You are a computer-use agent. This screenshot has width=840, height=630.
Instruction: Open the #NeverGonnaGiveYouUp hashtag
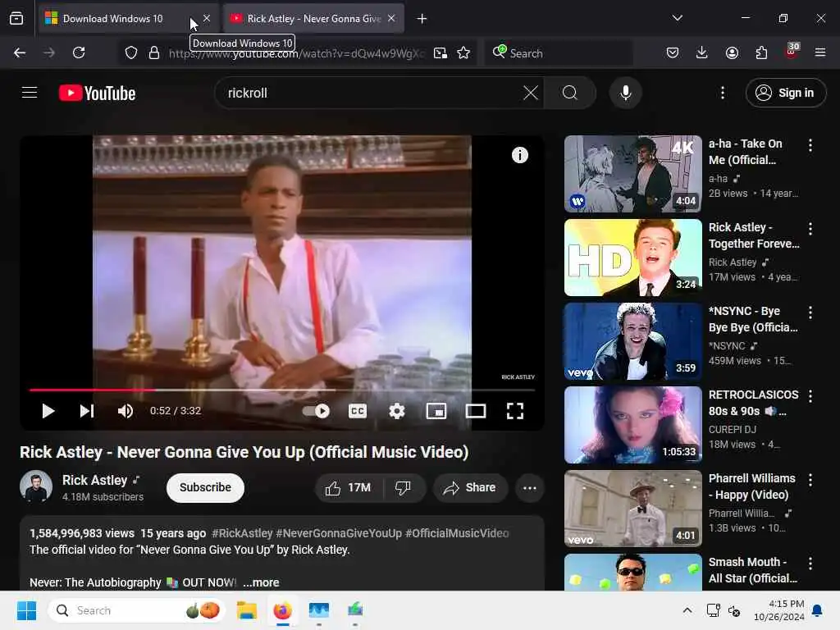click(x=339, y=533)
